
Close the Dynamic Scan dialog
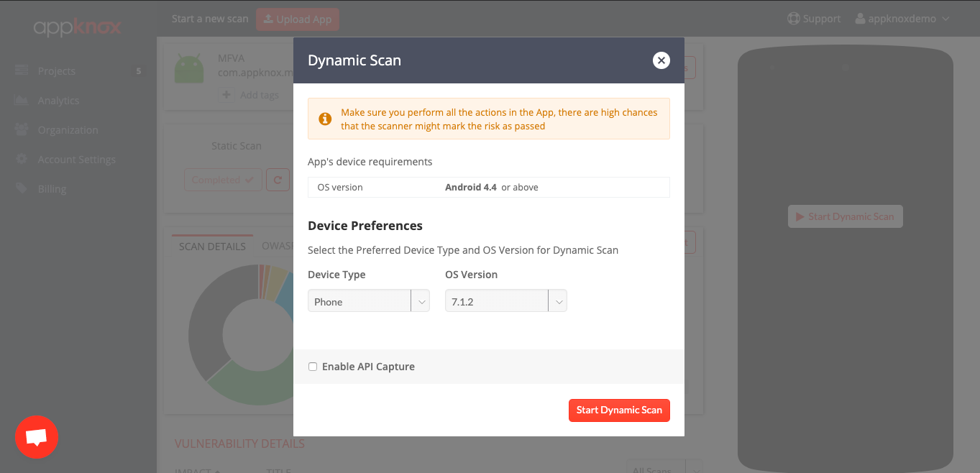661,60
